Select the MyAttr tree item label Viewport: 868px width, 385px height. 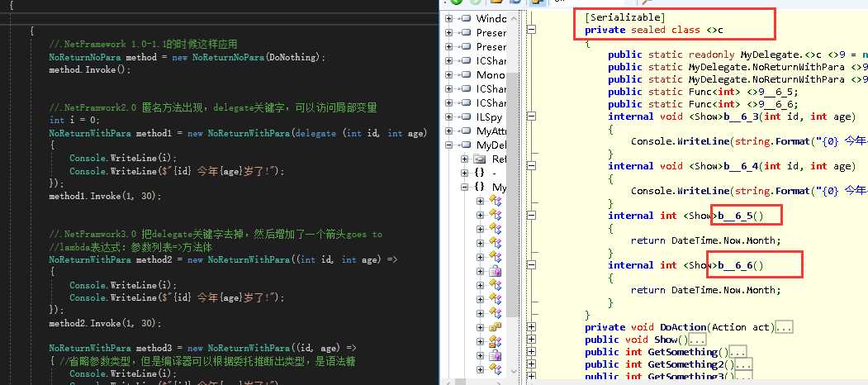click(491, 131)
